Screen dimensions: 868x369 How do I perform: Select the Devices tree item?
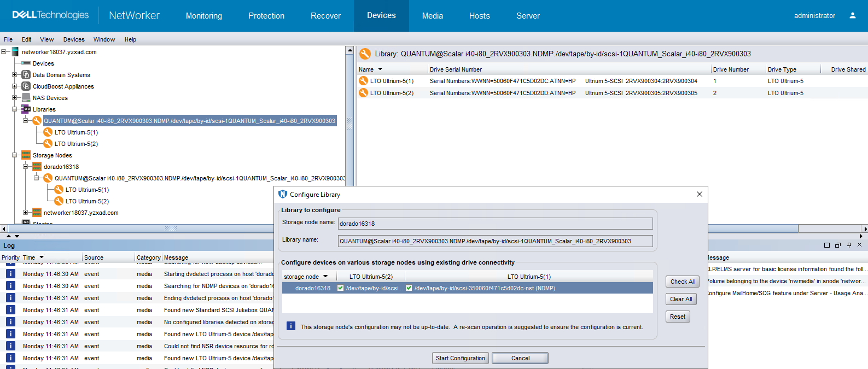(43, 63)
